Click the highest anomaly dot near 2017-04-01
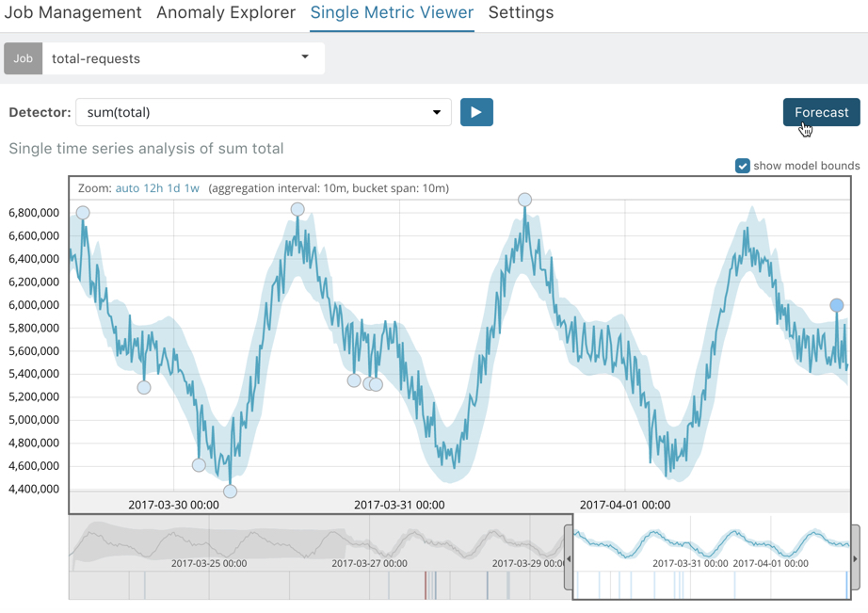 (x=524, y=199)
